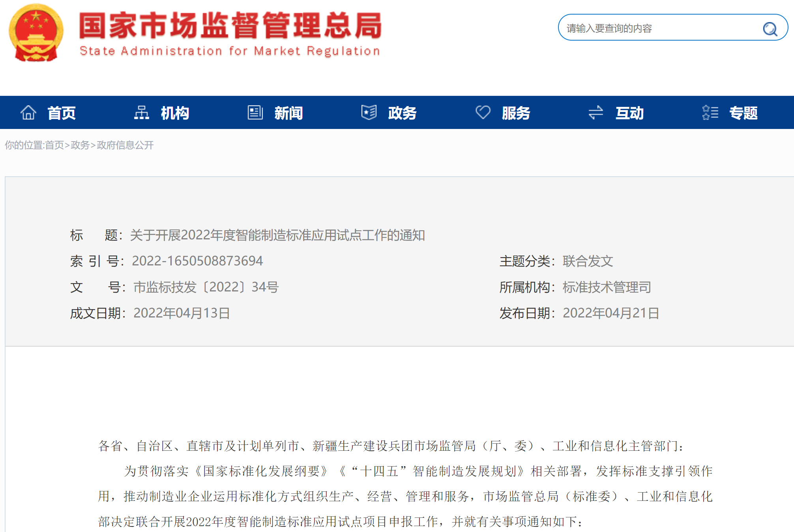
Task: Click the newspaper icon beside 新闻
Action: [x=255, y=113]
